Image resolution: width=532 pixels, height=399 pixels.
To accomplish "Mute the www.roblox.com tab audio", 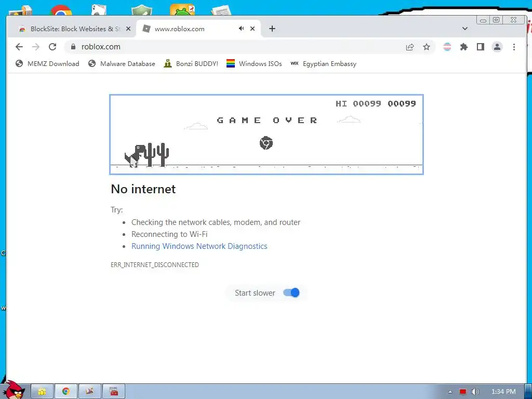I will point(241,29).
